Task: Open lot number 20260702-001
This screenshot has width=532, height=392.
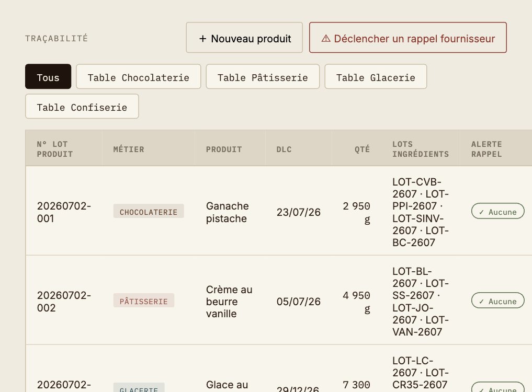Action: (x=64, y=212)
